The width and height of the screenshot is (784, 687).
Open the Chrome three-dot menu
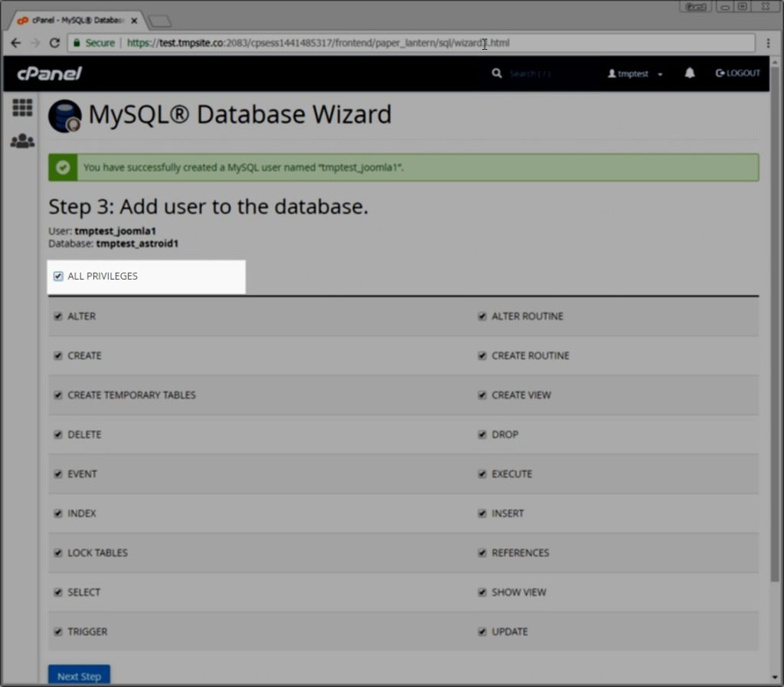coord(768,44)
